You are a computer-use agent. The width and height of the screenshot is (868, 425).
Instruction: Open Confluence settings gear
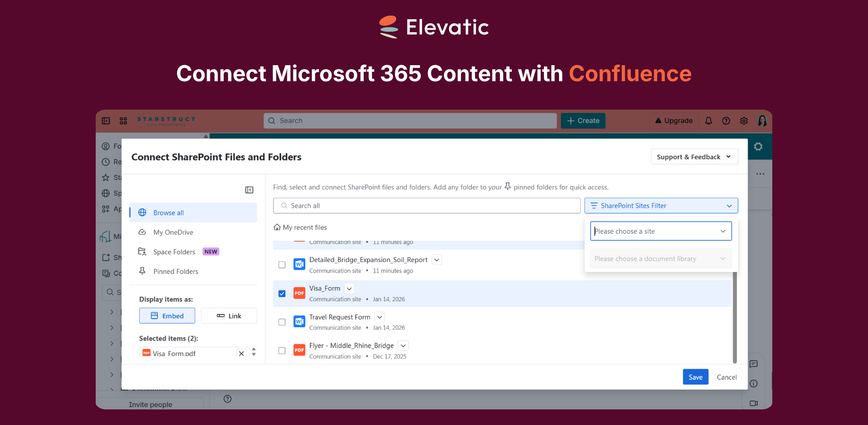744,120
